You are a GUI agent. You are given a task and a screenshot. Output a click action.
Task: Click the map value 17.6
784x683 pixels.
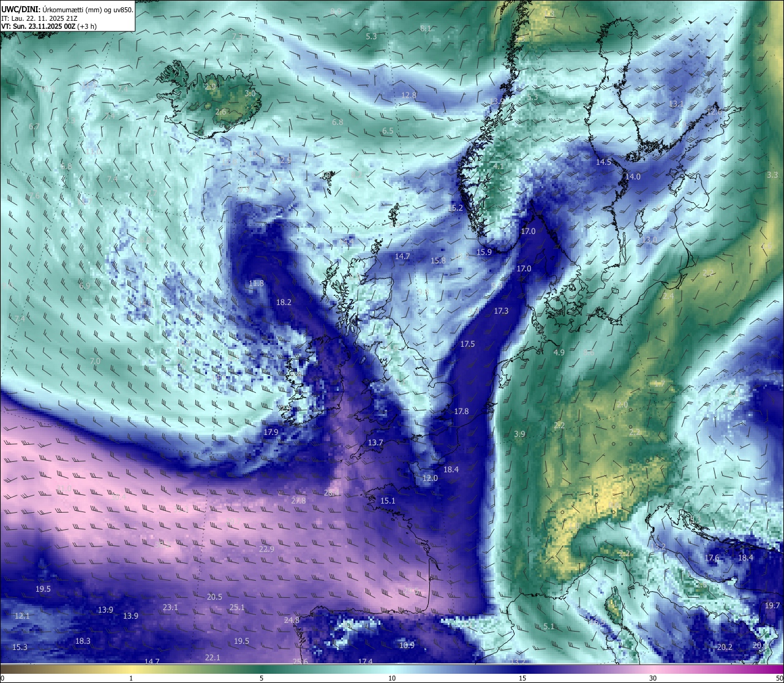pos(712,558)
